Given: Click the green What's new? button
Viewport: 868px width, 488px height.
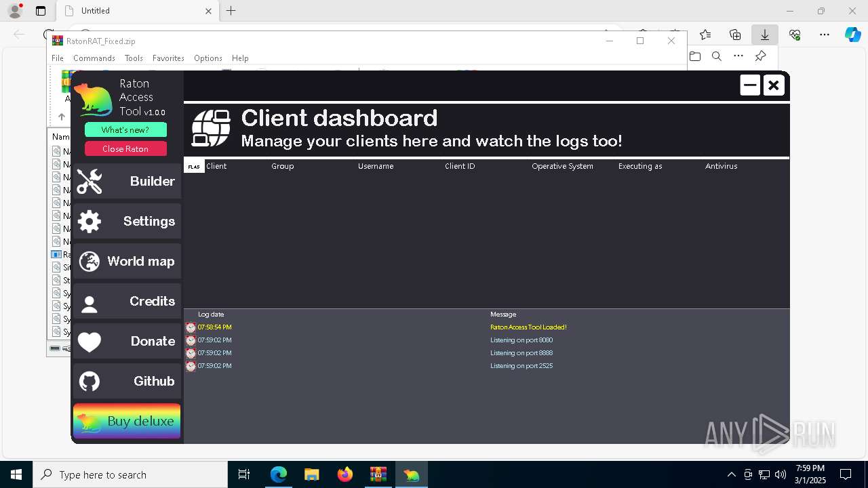Looking at the screenshot, I should click(125, 130).
